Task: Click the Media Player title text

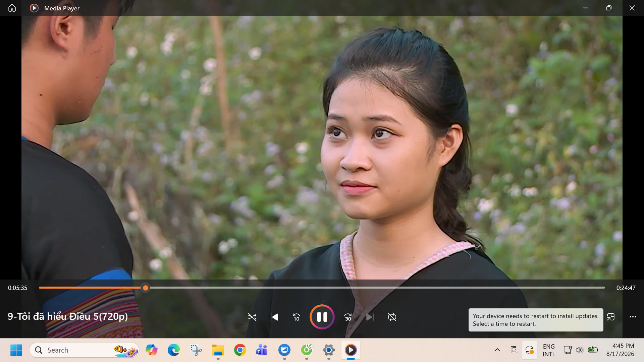Action: (62, 8)
